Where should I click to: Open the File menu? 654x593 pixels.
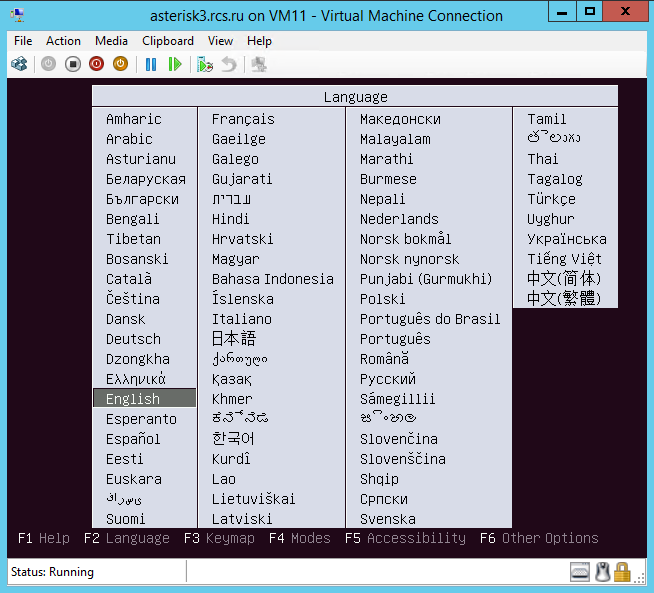[x=23, y=41]
